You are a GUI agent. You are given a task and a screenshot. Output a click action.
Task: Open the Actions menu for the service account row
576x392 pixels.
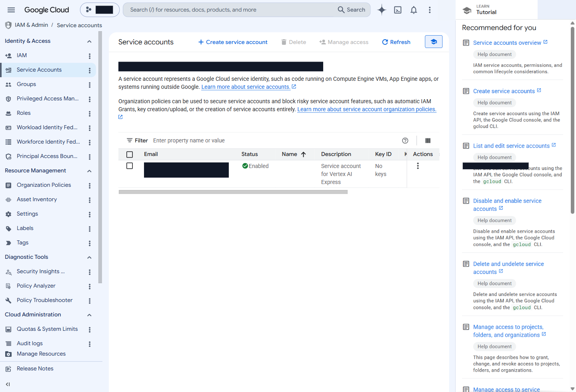pos(418,166)
